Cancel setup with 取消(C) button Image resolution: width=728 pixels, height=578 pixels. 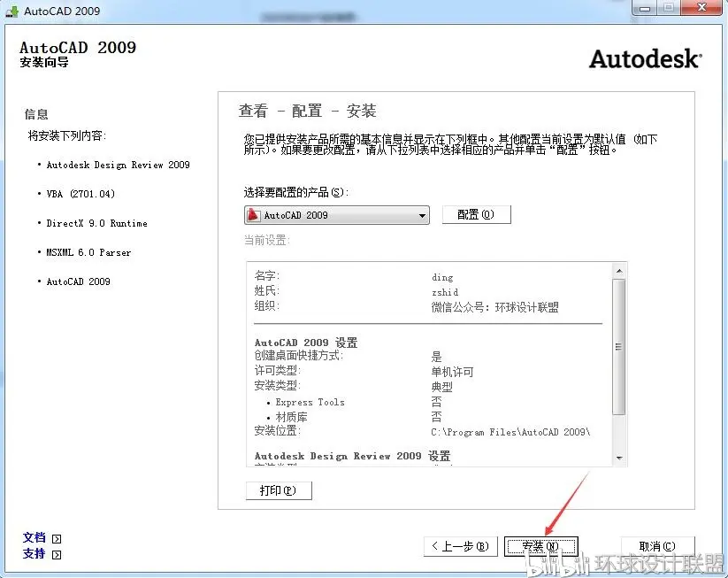(x=657, y=546)
